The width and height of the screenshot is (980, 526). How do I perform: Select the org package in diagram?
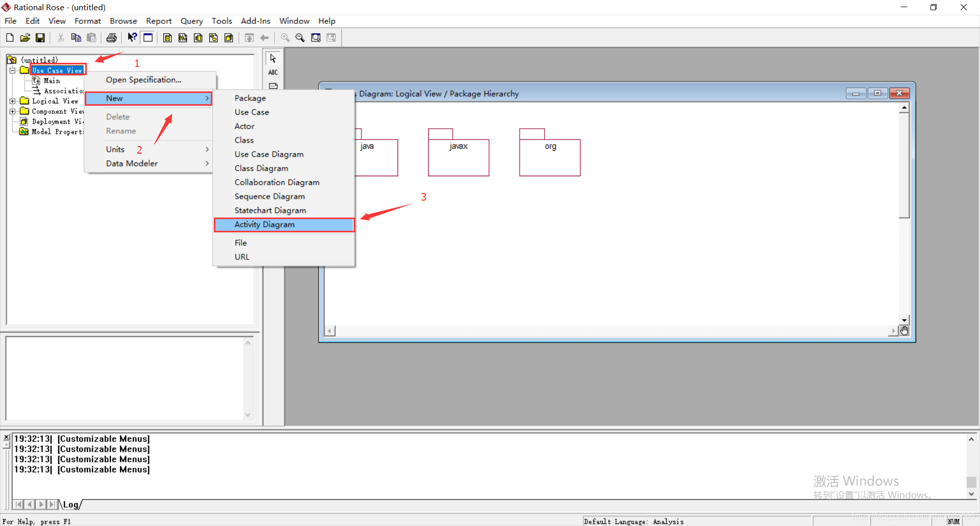[550, 152]
